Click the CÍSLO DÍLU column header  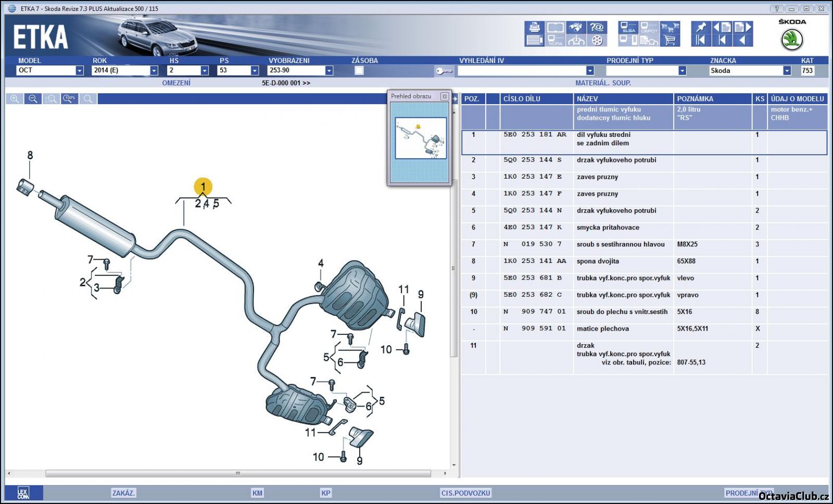coord(522,98)
